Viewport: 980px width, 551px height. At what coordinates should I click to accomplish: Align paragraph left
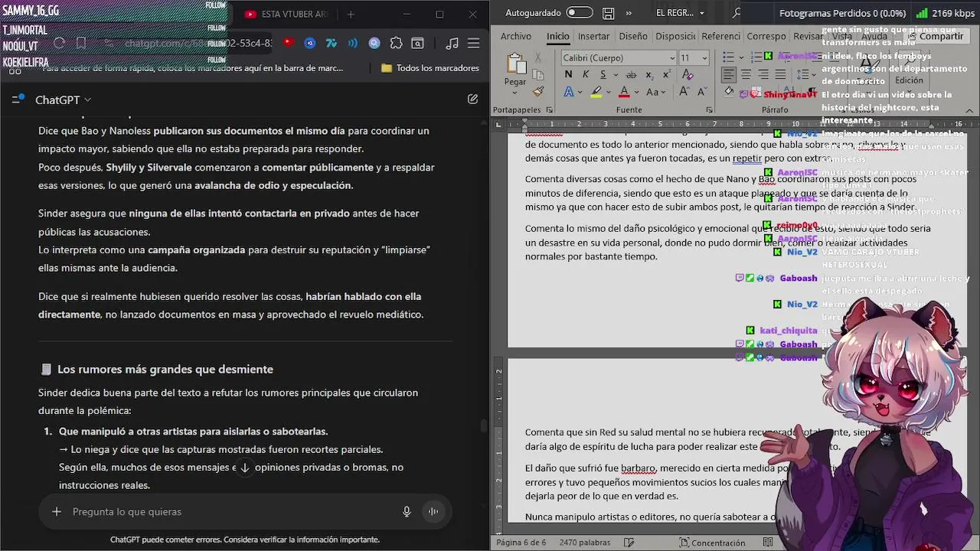tap(728, 75)
